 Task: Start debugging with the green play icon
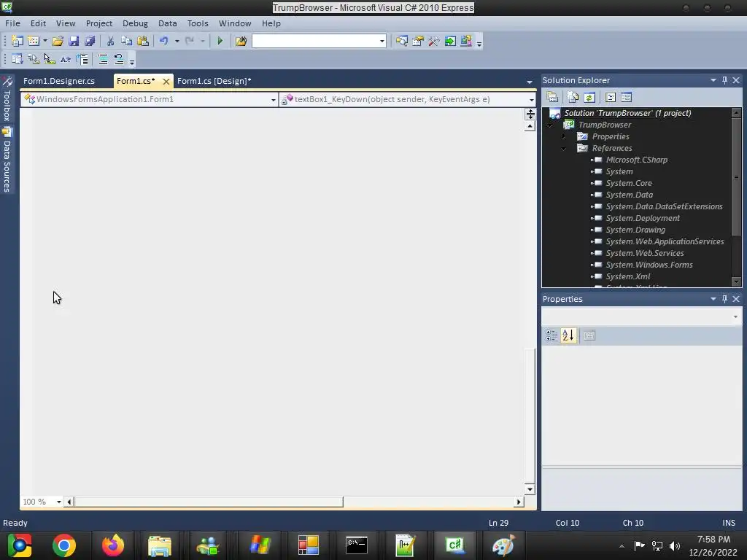(220, 41)
